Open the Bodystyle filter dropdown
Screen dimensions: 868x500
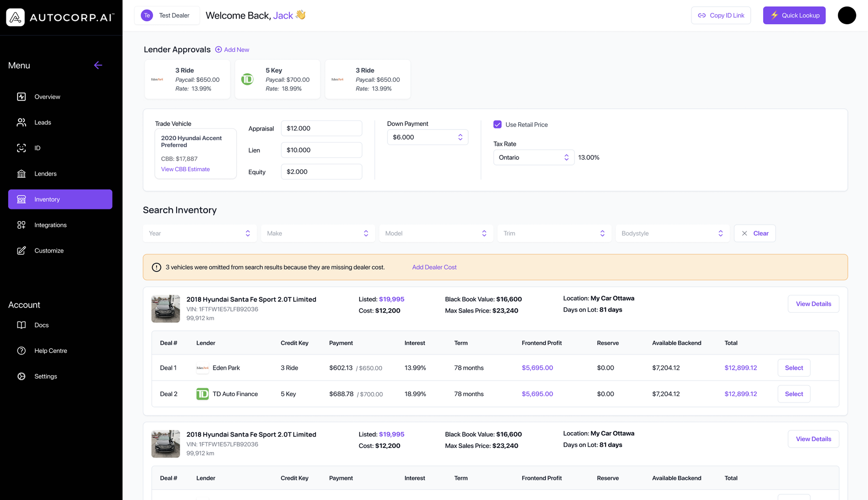coord(673,233)
